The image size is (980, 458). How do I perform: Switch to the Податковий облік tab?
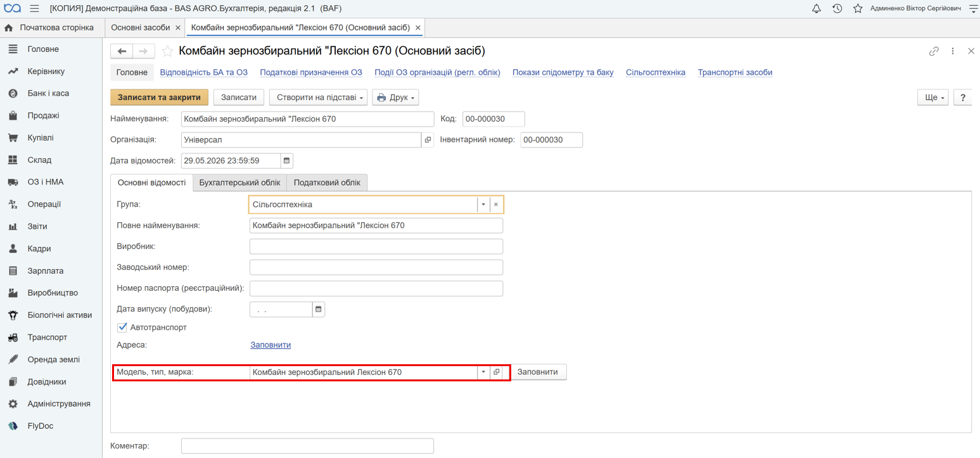click(327, 182)
